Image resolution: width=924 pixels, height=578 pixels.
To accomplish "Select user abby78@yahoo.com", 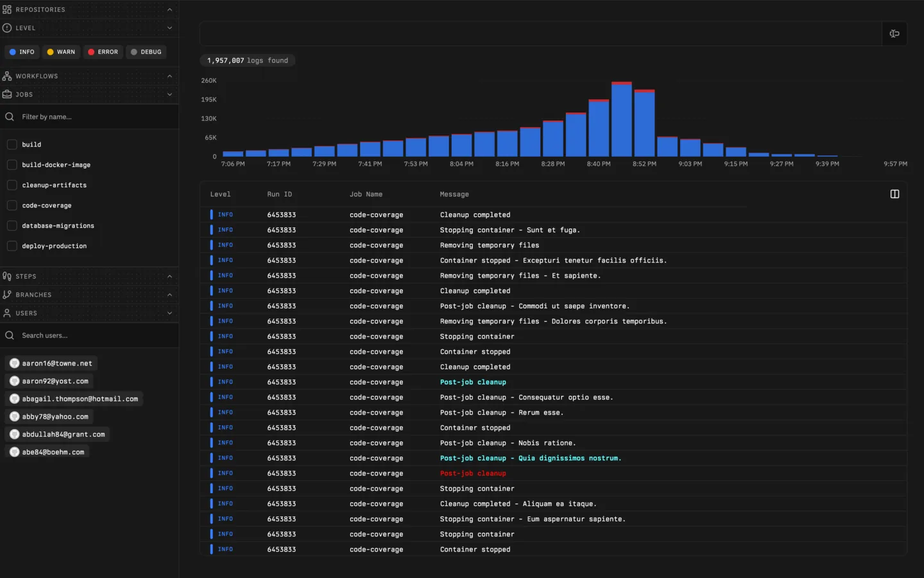I will pos(49,417).
